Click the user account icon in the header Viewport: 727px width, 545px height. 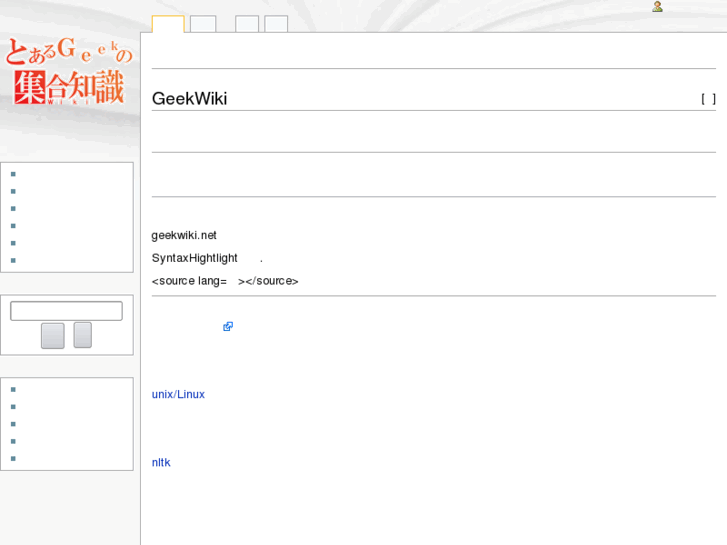[x=657, y=6]
